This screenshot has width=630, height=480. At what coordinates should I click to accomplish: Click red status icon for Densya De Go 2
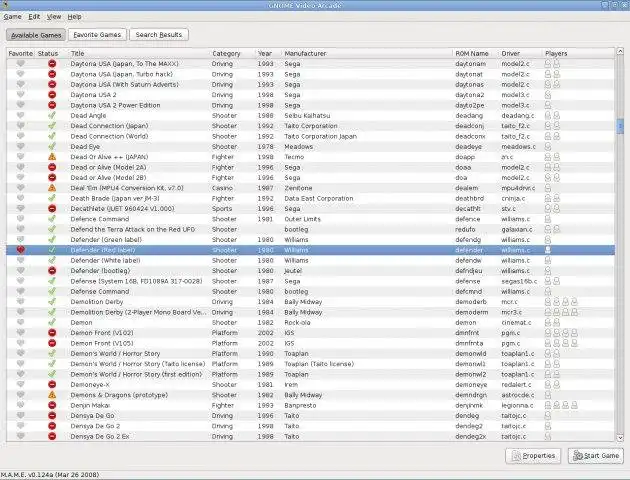pos(52,426)
